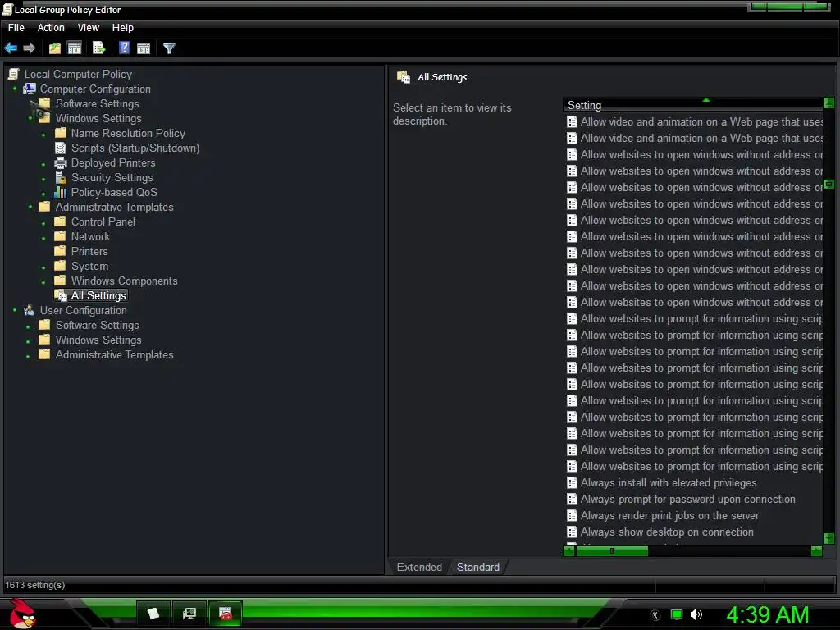Click the Local Computer Policy scroll icon

coord(14,74)
